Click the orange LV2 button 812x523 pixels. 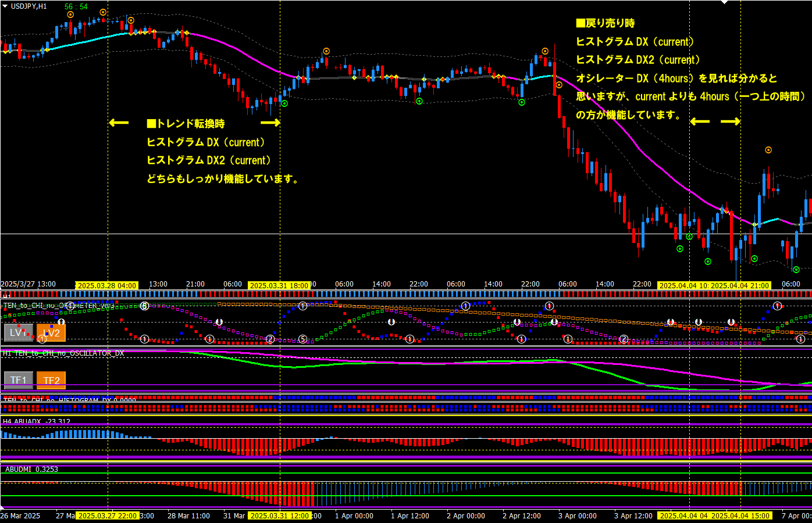(x=51, y=333)
